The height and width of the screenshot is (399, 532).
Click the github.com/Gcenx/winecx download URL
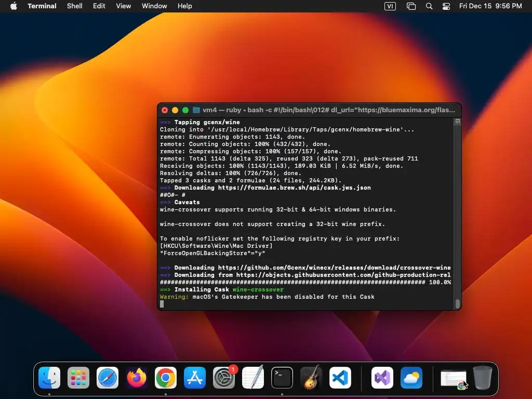coord(334,268)
